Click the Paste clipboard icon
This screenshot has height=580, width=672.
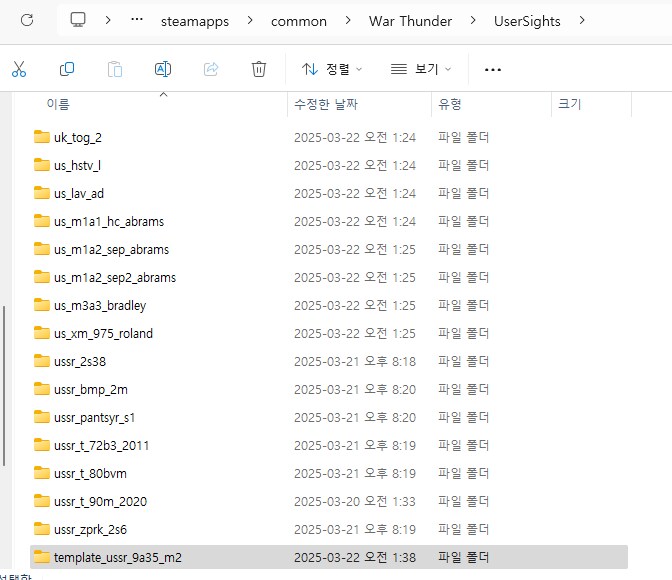click(115, 69)
